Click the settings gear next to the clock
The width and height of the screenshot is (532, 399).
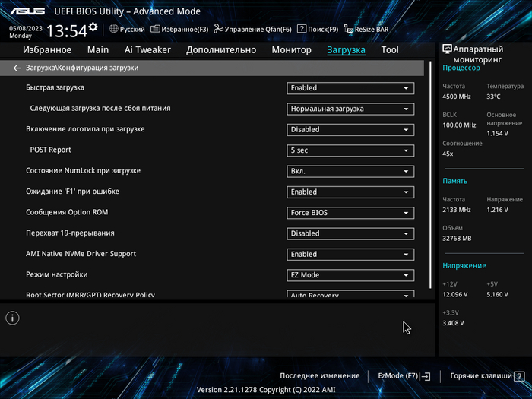pos(93,27)
